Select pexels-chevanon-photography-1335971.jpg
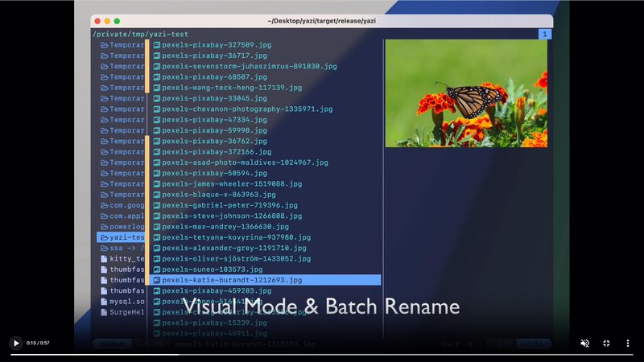 tap(246, 109)
